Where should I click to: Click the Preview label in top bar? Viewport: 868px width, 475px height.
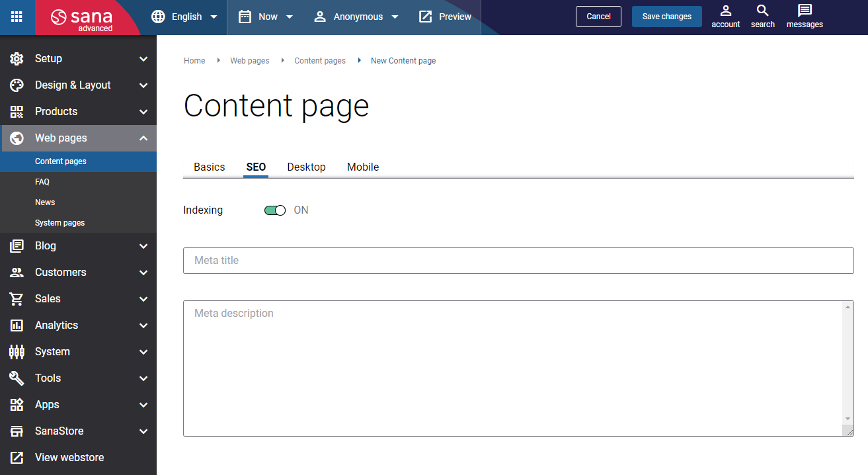coord(455,17)
